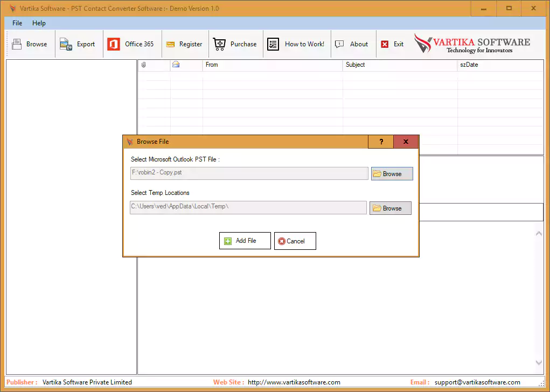The image size is (550, 392).
Task: Click the Export label in the toolbar
Action: point(86,44)
